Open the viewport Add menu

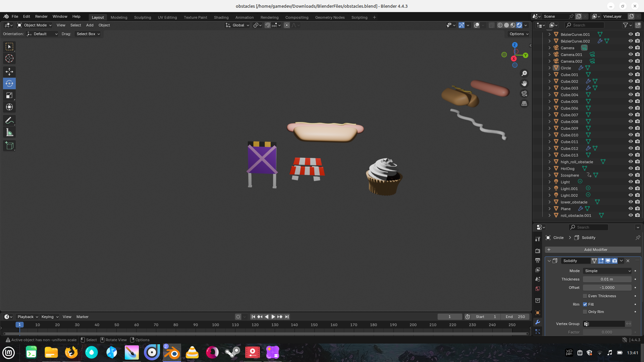[x=90, y=25]
